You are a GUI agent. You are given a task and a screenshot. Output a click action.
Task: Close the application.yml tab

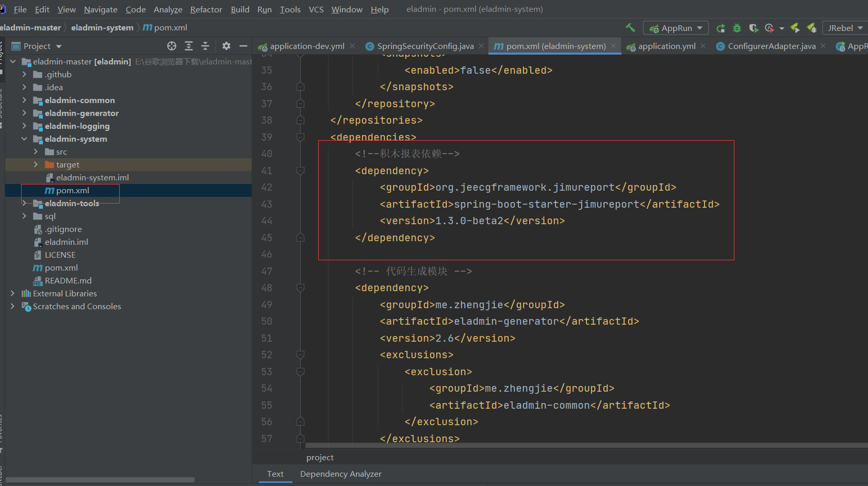tap(703, 46)
